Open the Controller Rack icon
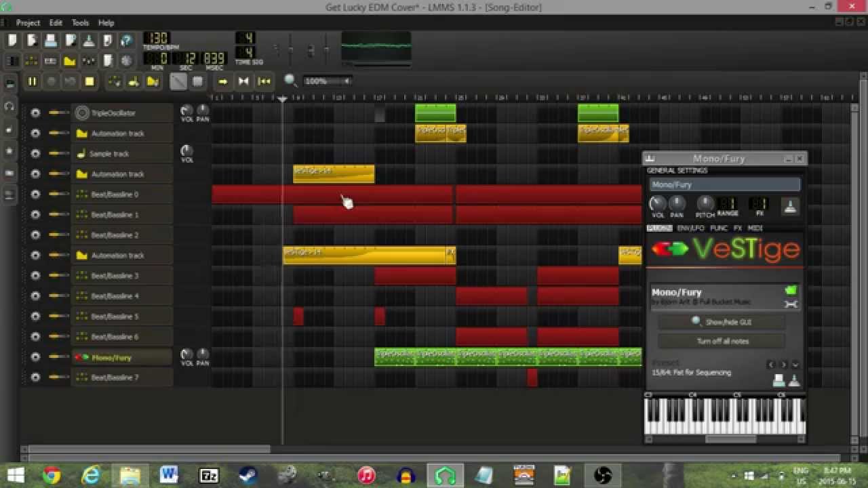Screen dimensions: 868x488 point(126,61)
